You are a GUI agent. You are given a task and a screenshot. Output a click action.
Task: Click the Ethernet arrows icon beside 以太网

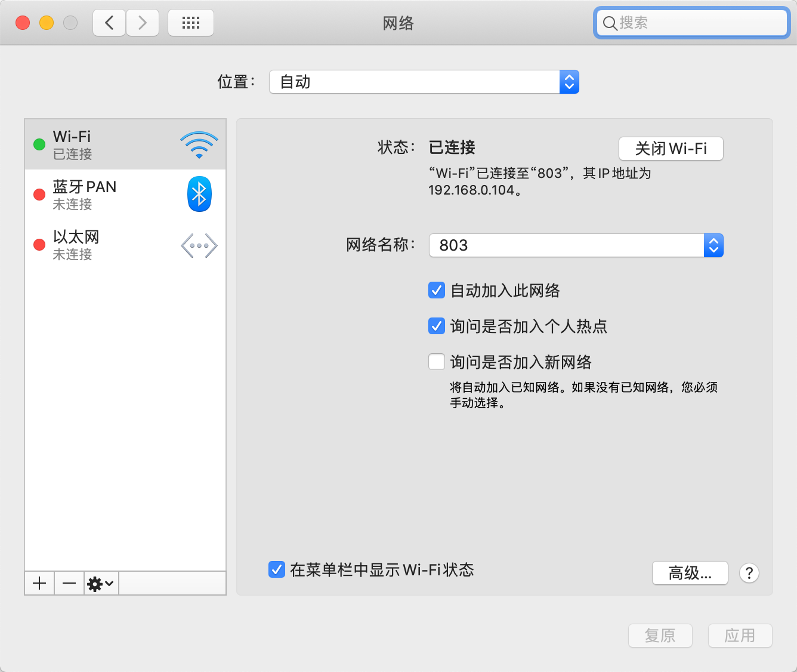pos(199,246)
